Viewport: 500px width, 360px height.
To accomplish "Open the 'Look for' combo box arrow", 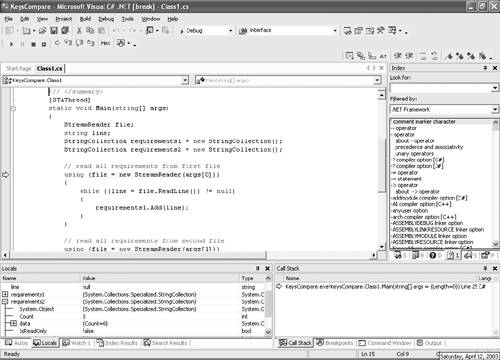I will tap(495, 88).
